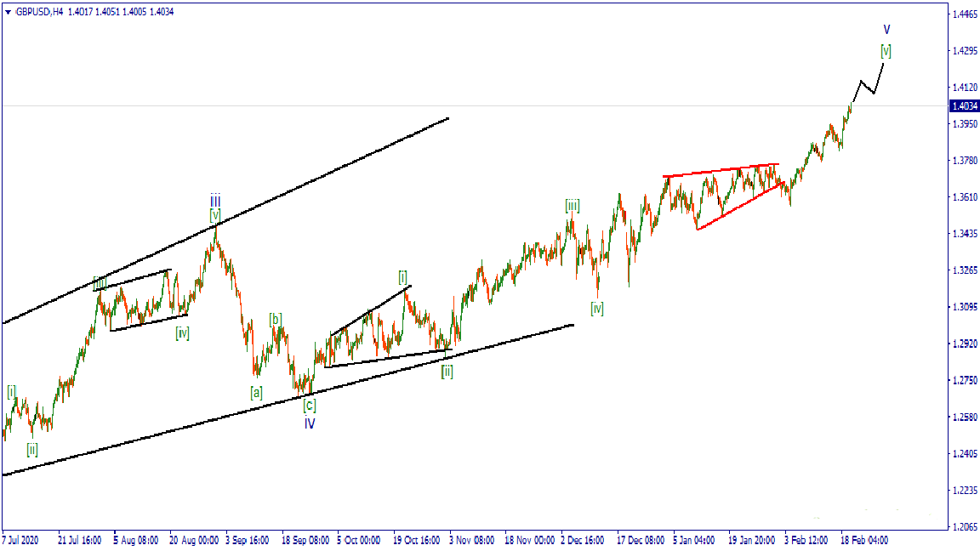Click the 1.2065 price axis level
The width and height of the screenshot is (980, 551).
tap(964, 528)
